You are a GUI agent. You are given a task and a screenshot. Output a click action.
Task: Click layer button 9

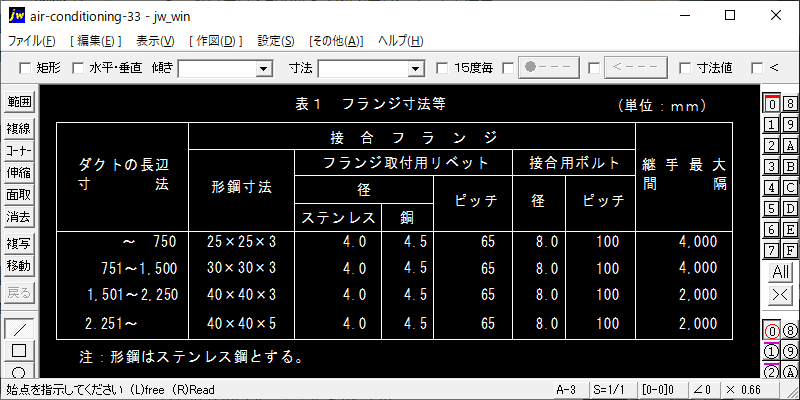pos(790,124)
